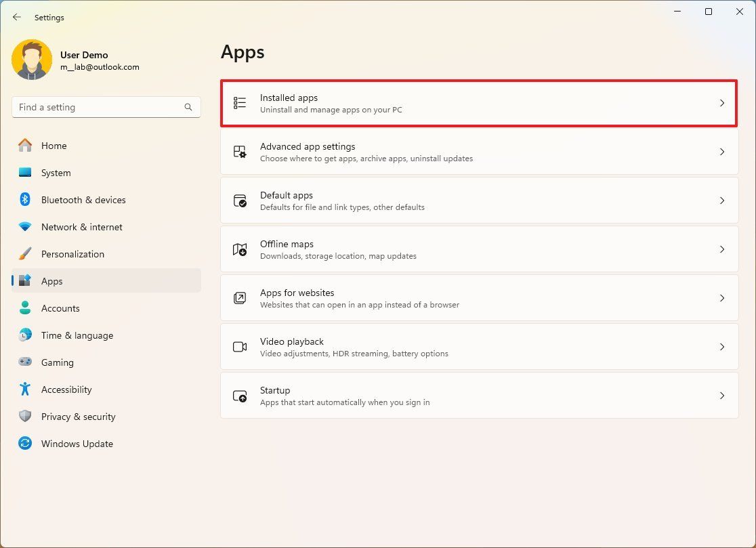The height and width of the screenshot is (548, 756).
Task: Click the Bluetooth & devices icon
Action: (x=24, y=200)
